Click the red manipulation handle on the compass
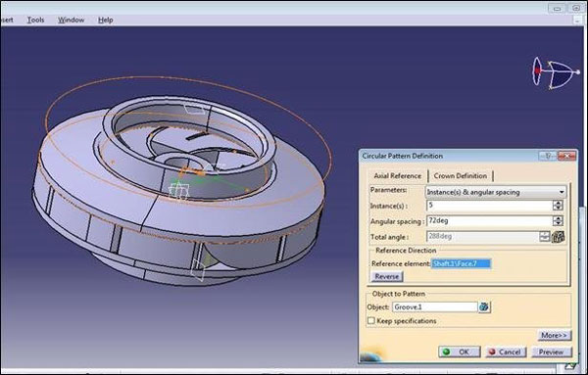The height and width of the screenshot is (375, 588). click(x=537, y=70)
